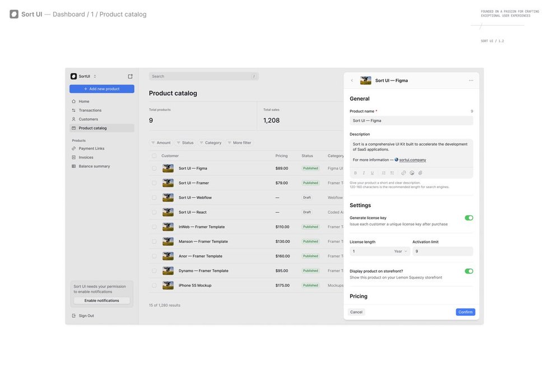Click the Sort UI logo in page header
Image resolution: width=549 pixels, height=392 pixels.
pyautogui.click(x=14, y=14)
